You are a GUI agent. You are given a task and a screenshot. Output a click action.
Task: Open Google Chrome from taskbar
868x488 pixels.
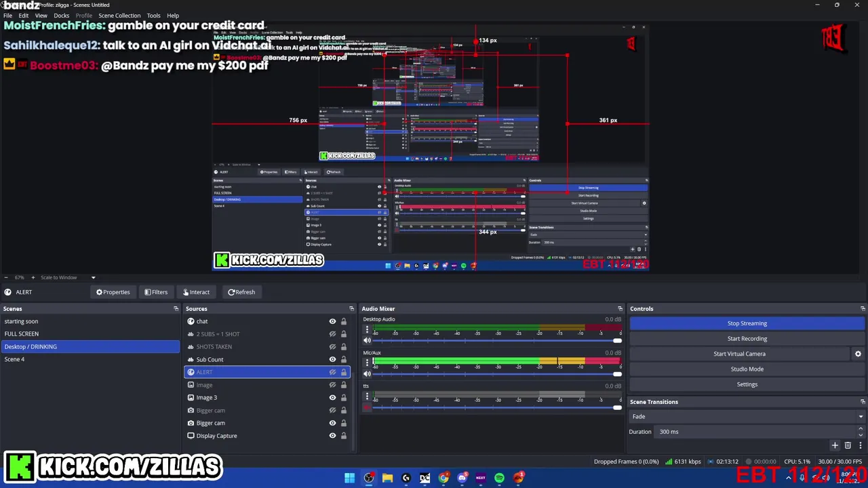[443, 478]
